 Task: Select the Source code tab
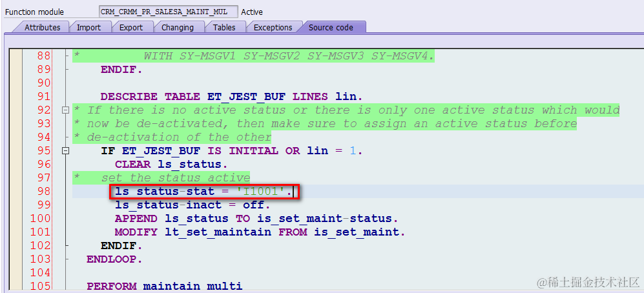click(x=331, y=28)
